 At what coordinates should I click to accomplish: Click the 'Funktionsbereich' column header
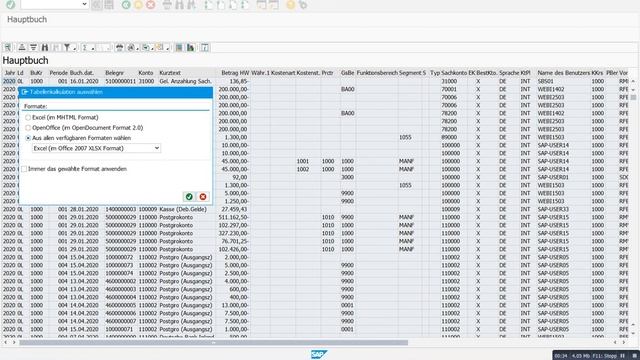tap(377, 73)
